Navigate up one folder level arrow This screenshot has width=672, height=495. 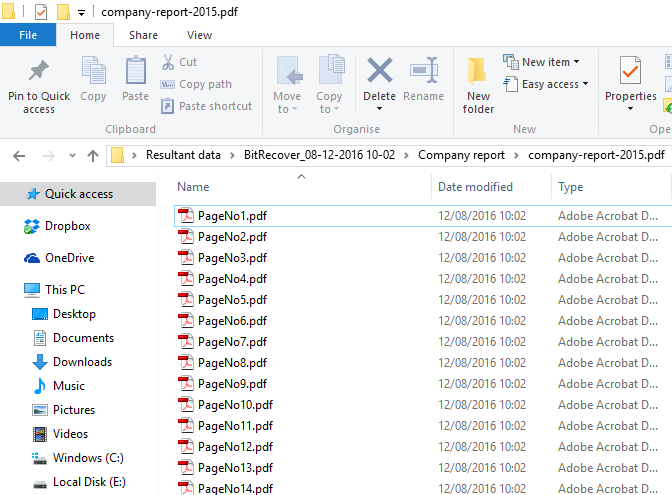click(x=93, y=155)
